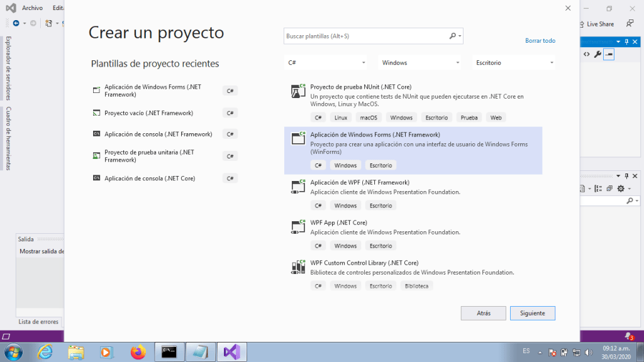644x362 pixels.
Task: Click the WPF Custom Control Library icon
Action: 298,267
